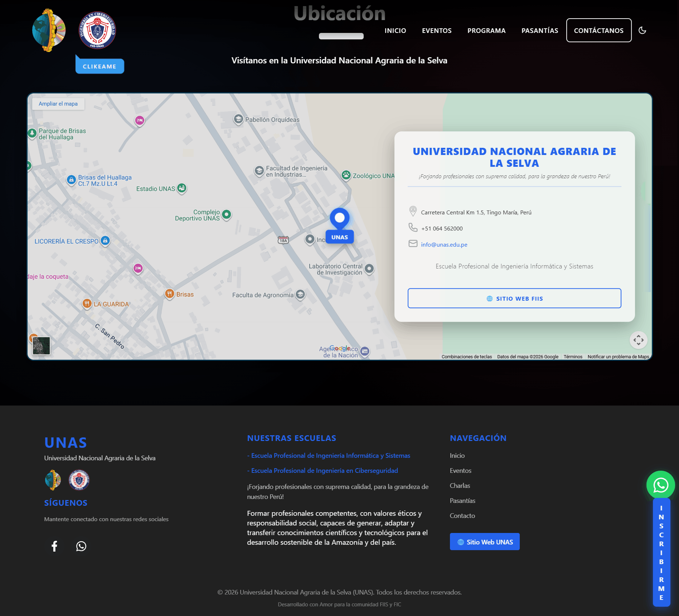Viewport: 679px width, 616px height.
Task: Click the floating green WhatsApp chat icon
Action: pos(660,485)
